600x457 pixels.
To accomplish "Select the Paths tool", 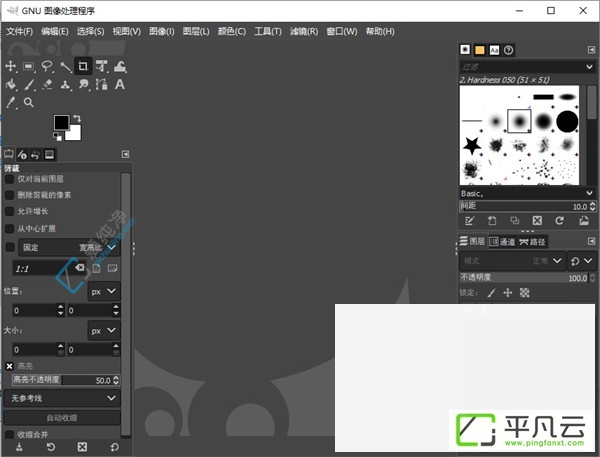I will click(x=101, y=84).
